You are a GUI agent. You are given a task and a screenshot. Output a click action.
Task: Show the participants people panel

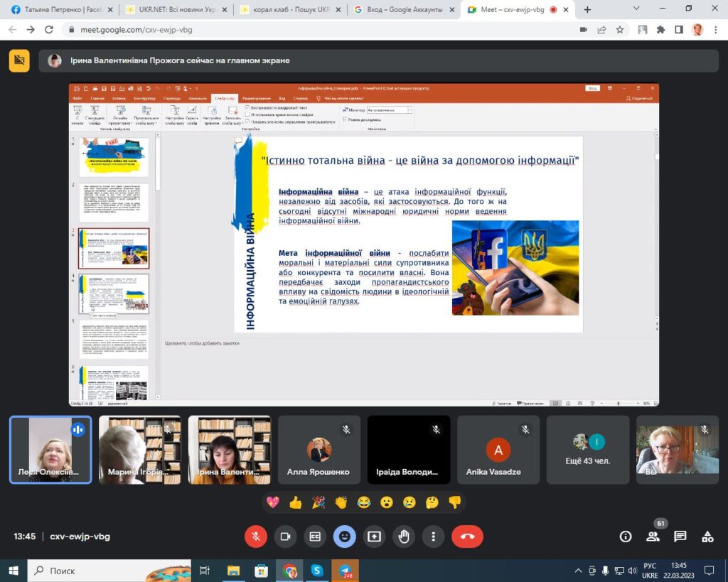coord(653,537)
